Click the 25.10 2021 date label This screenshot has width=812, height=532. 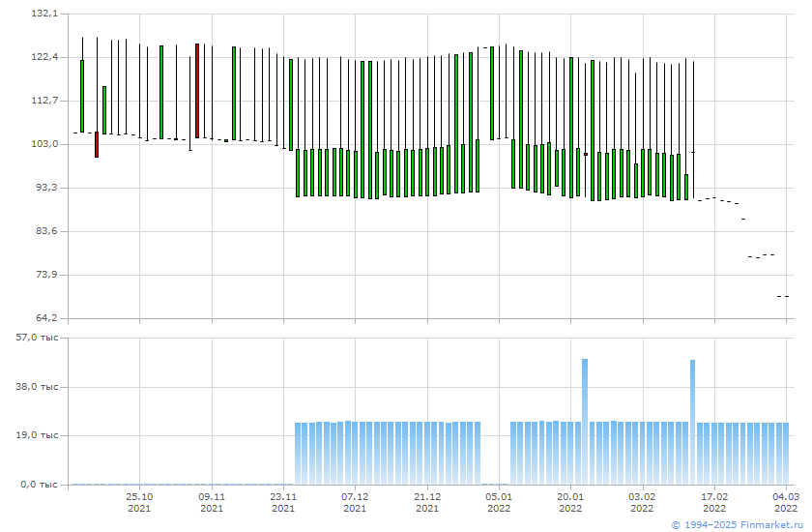(x=139, y=502)
